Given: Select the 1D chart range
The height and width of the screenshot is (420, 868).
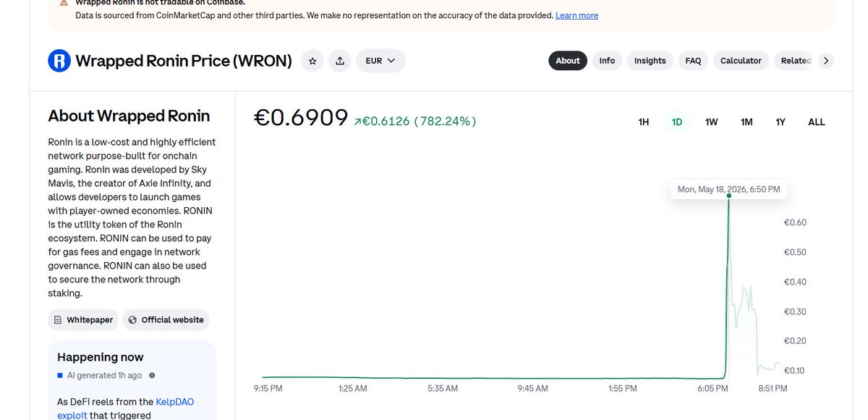Looking at the screenshot, I should pyautogui.click(x=677, y=122).
